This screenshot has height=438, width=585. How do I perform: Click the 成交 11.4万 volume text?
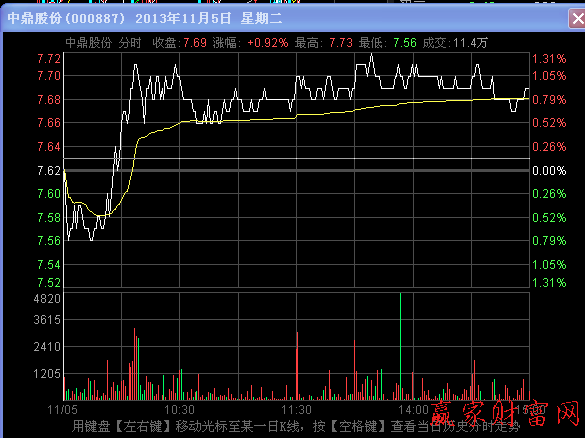coord(455,43)
